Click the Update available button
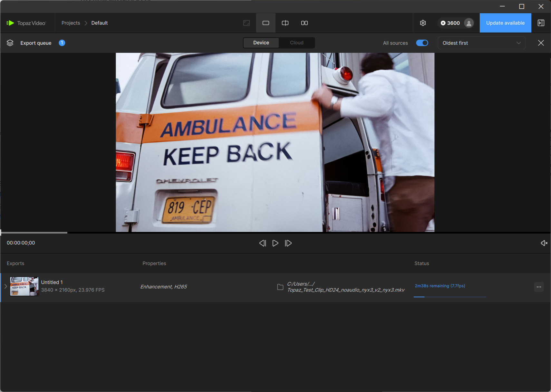This screenshot has width=551, height=392. 505,23
